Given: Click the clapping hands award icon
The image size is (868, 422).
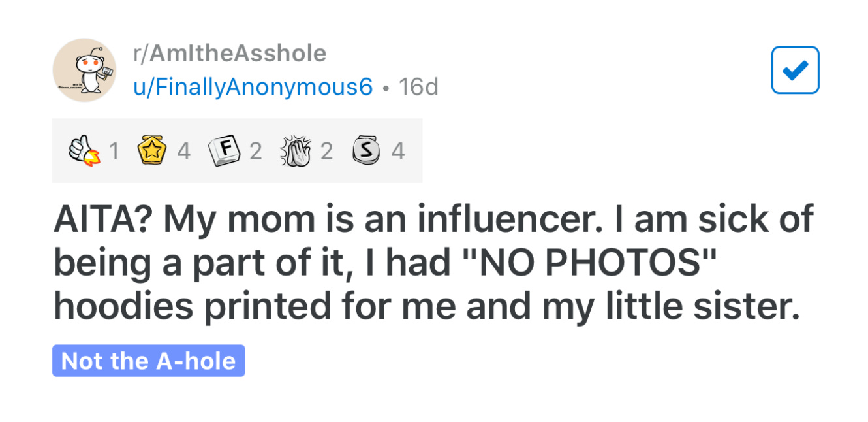Looking at the screenshot, I should coord(296,151).
